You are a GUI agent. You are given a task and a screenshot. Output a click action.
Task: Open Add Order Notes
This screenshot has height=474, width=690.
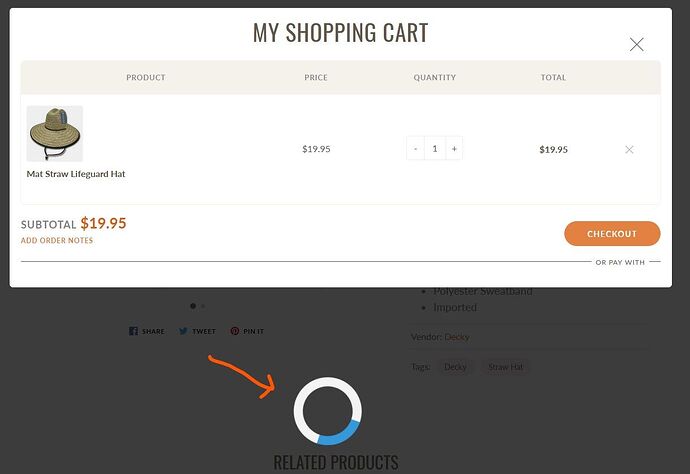(x=57, y=240)
